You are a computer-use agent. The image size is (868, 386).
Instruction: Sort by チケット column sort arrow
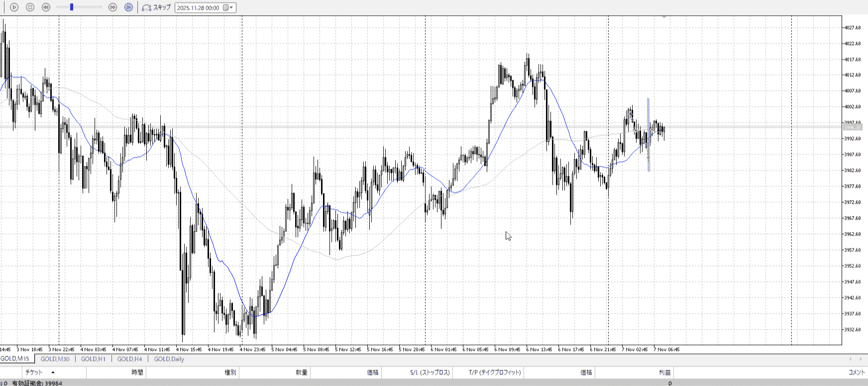[x=53, y=373]
